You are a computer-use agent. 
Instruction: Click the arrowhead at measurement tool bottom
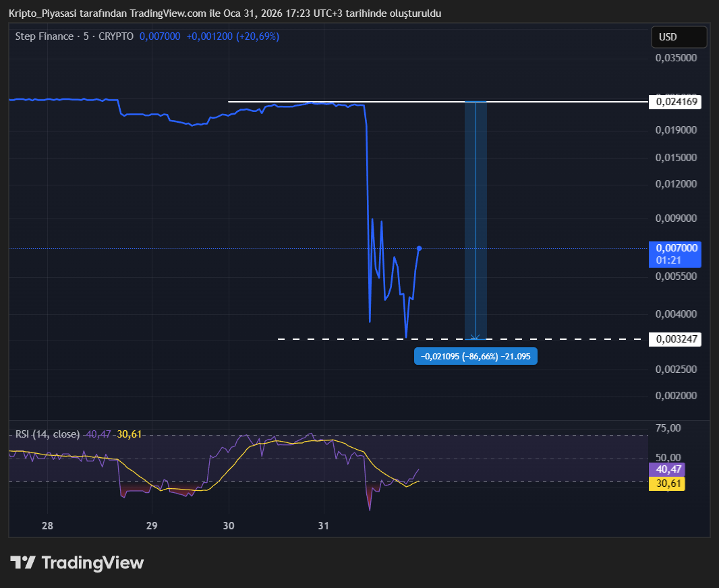tap(476, 336)
